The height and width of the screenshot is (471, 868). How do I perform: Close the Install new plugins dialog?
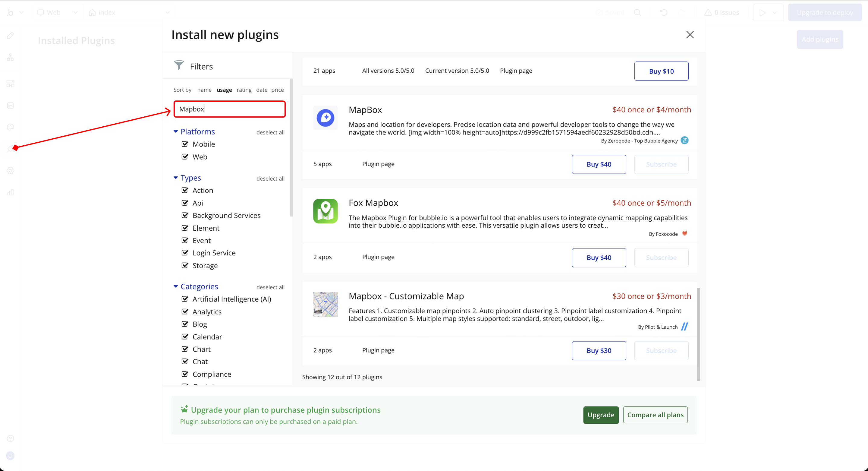pos(690,35)
